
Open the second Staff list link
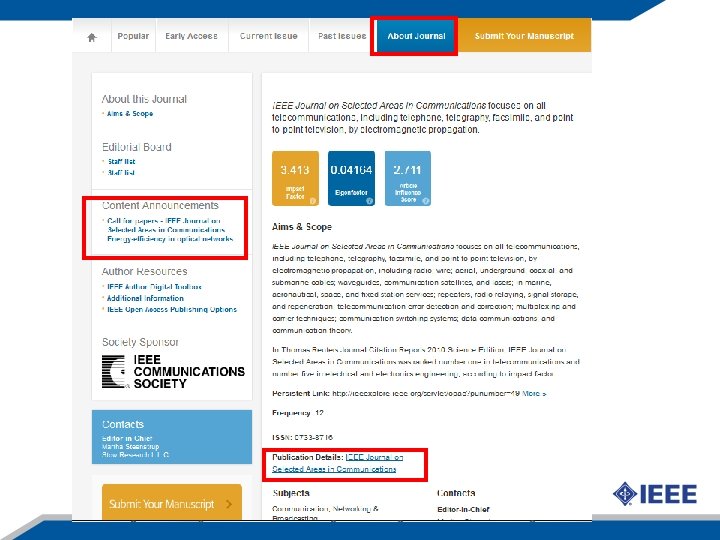[121, 173]
